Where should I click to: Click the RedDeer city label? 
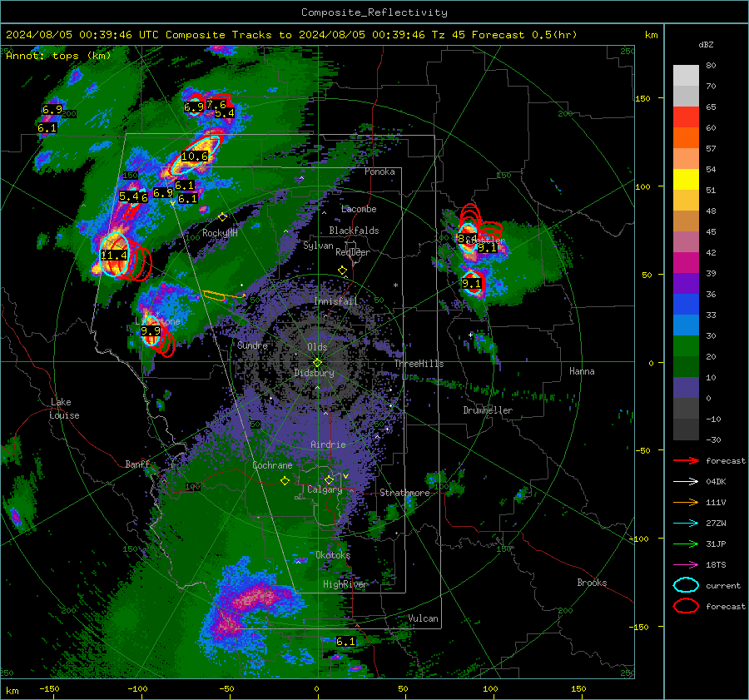coord(353,252)
